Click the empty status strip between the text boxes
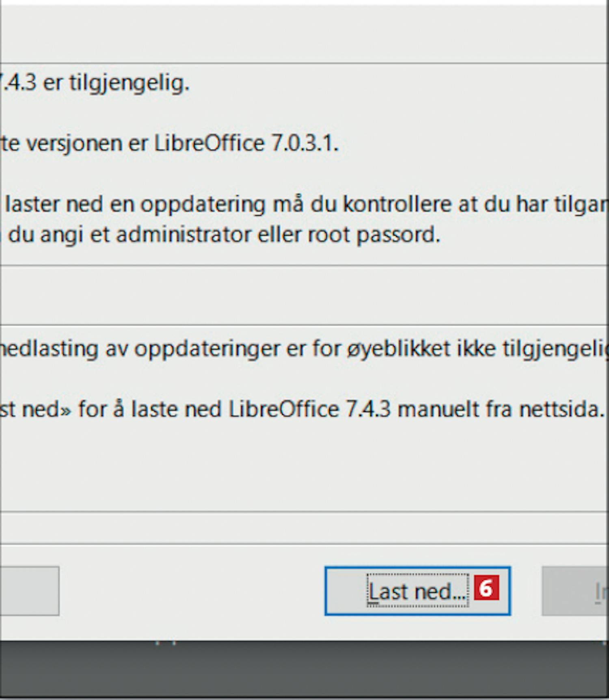Viewport: 609px width, 700px height. 304,295
